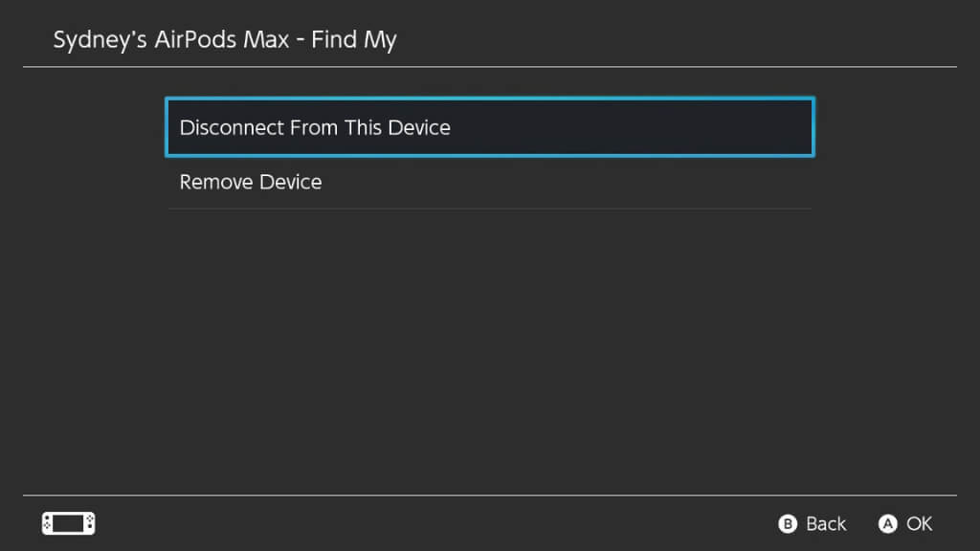980x551 pixels.
Task: Click the Switch console icon in footer
Action: pyautogui.click(x=68, y=523)
